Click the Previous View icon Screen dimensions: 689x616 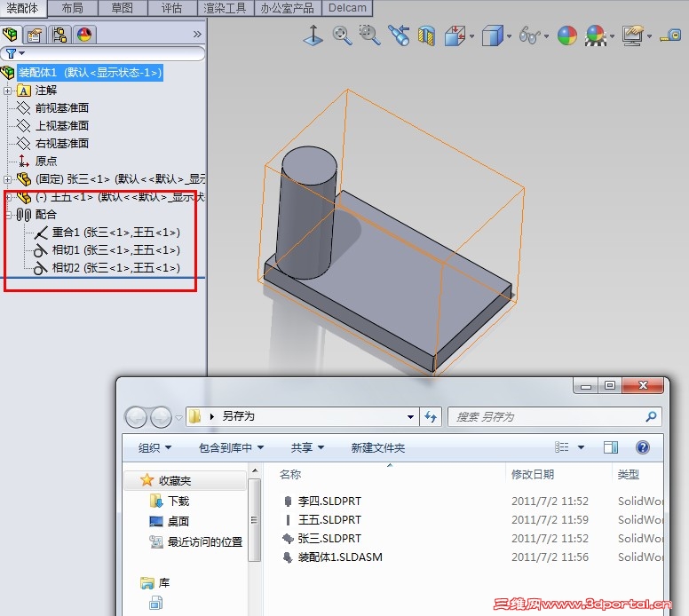[x=399, y=36]
